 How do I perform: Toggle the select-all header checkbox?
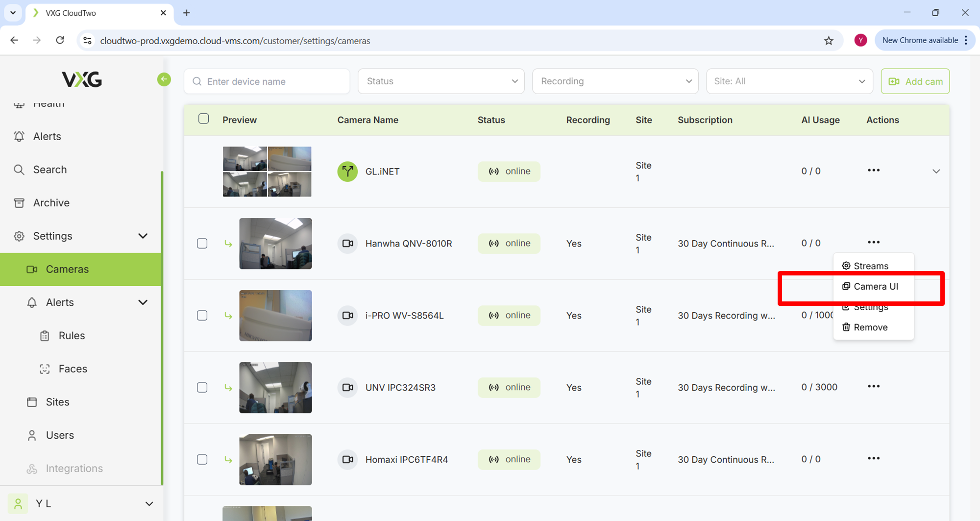click(204, 119)
